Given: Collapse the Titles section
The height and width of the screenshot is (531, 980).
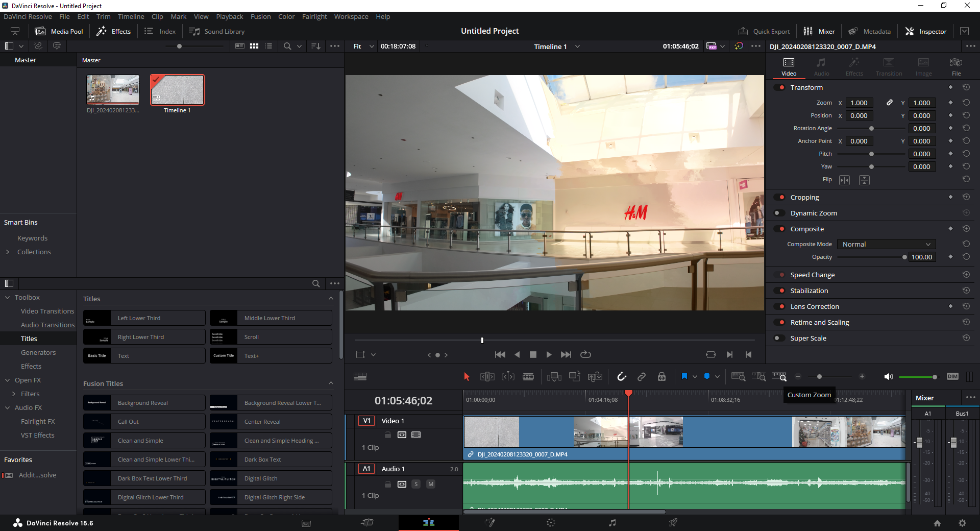Looking at the screenshot, I should click(331, 298).
